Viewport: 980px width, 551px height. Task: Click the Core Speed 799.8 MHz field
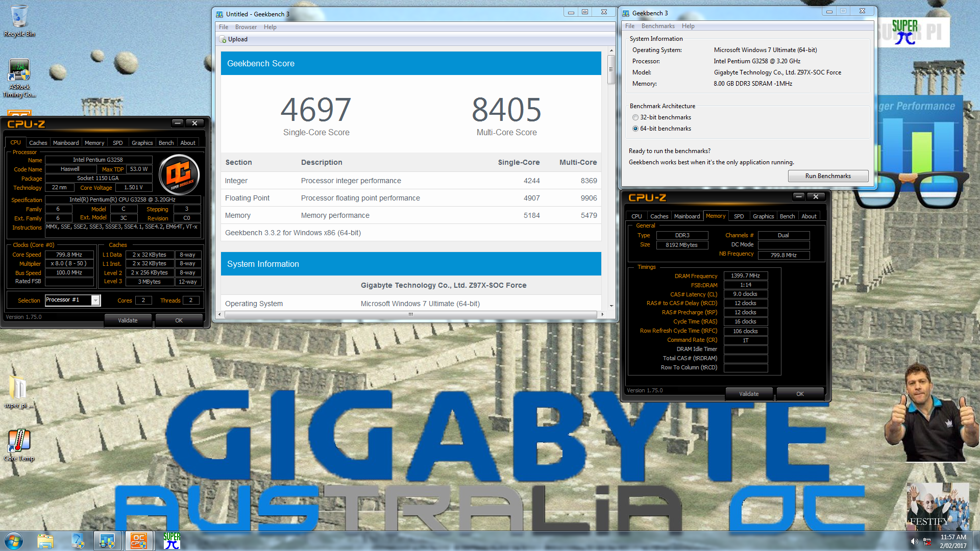click(69, 255)
